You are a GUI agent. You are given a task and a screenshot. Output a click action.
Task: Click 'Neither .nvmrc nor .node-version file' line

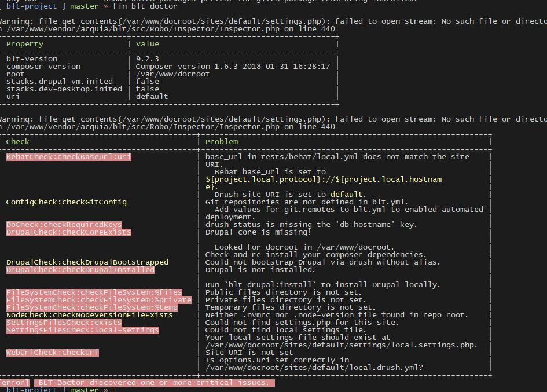[x=337, y=315]
